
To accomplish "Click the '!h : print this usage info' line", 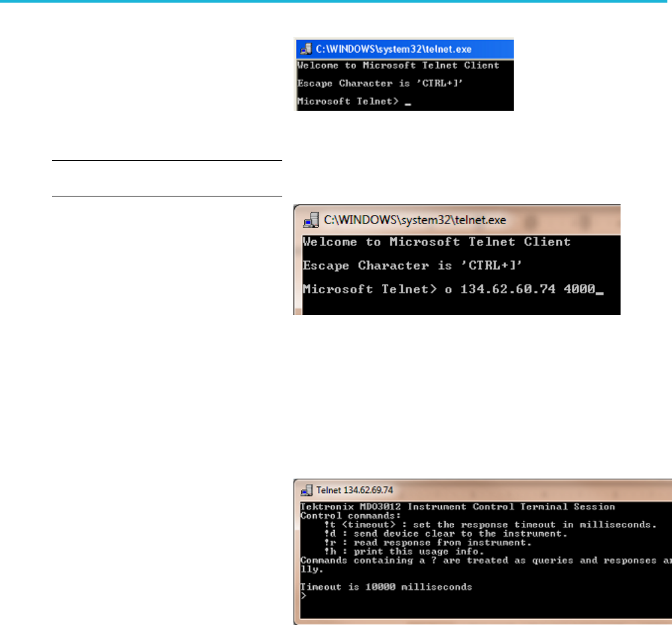I will tap(404, 552).
